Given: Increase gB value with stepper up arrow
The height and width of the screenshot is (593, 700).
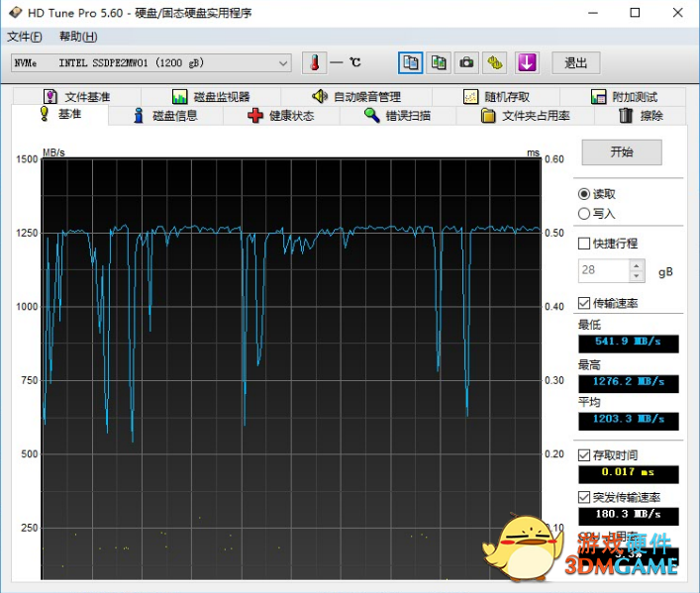Looking at the screenshot, I should (637, 265).
